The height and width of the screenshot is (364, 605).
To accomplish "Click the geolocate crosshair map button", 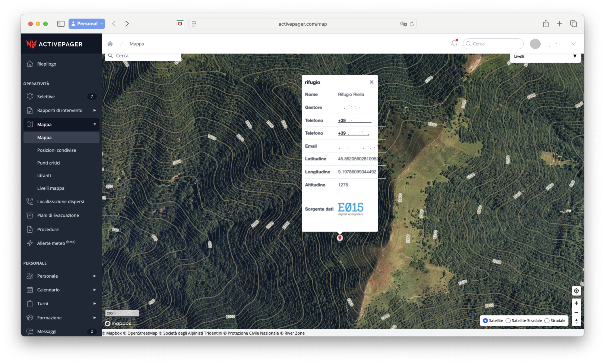I will (x=576, y=291).
